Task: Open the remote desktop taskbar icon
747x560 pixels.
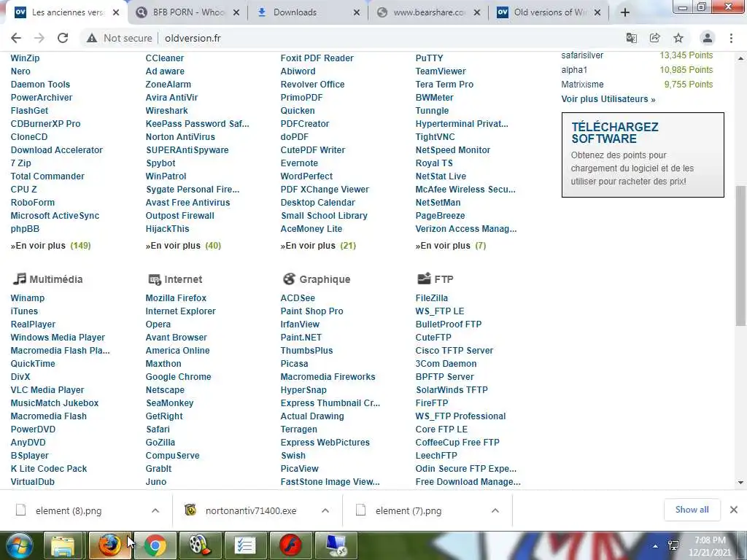Action: click(336, 545)
